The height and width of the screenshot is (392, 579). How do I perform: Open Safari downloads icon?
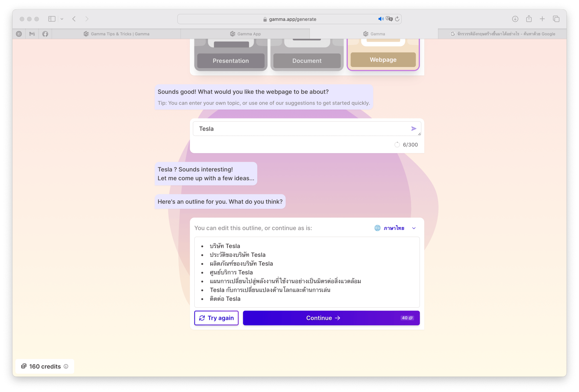coord(515,19)
